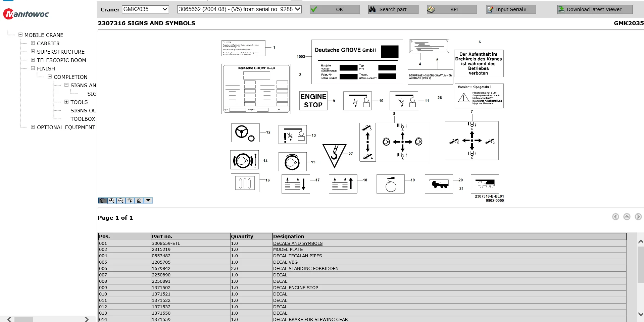
Task: Click the decal symbol numbered 11
Action: click(x=404, y=101)
